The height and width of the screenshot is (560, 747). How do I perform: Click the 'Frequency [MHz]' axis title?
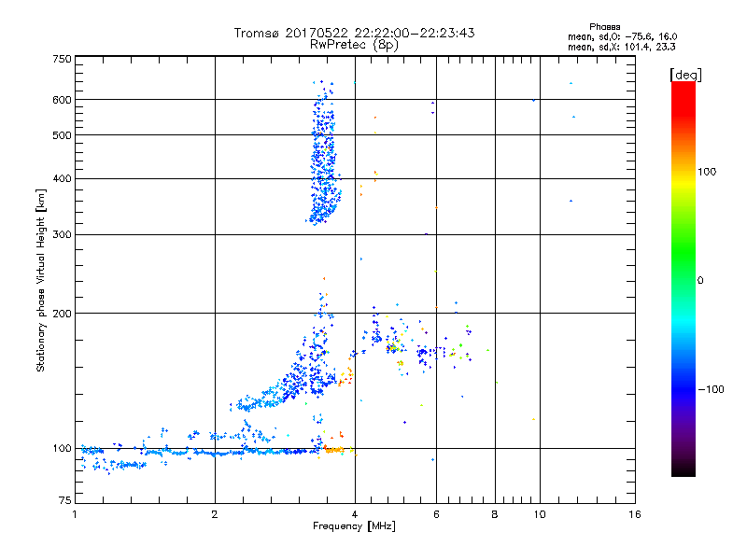(x=354, y=526)
